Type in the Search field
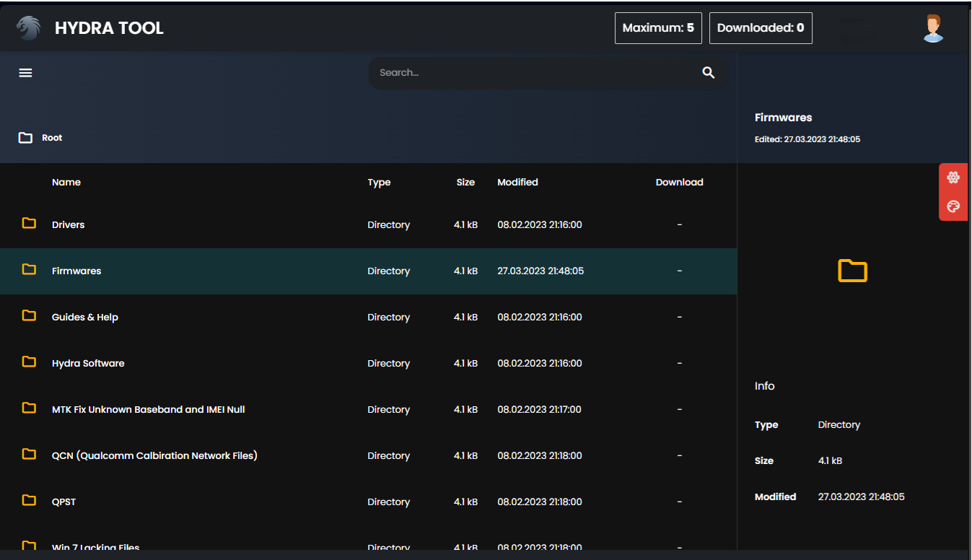 click(x=534, y=73)
